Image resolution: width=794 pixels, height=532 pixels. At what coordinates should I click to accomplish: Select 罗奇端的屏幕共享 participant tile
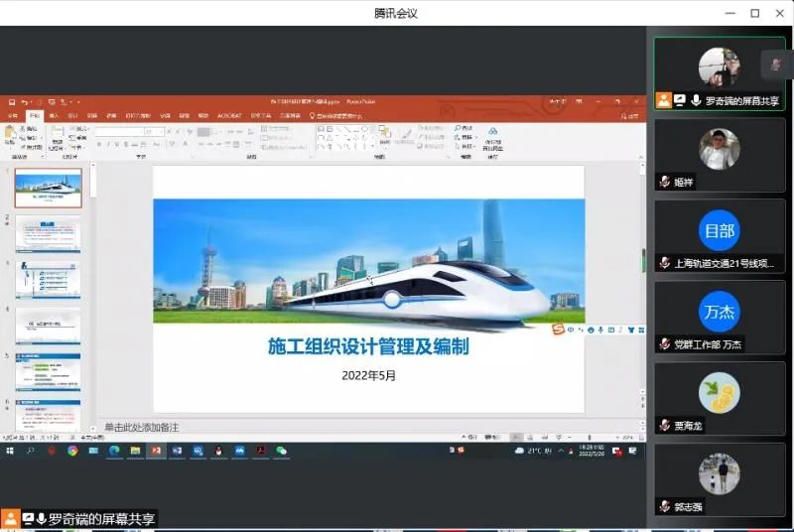tap(720, 73)
